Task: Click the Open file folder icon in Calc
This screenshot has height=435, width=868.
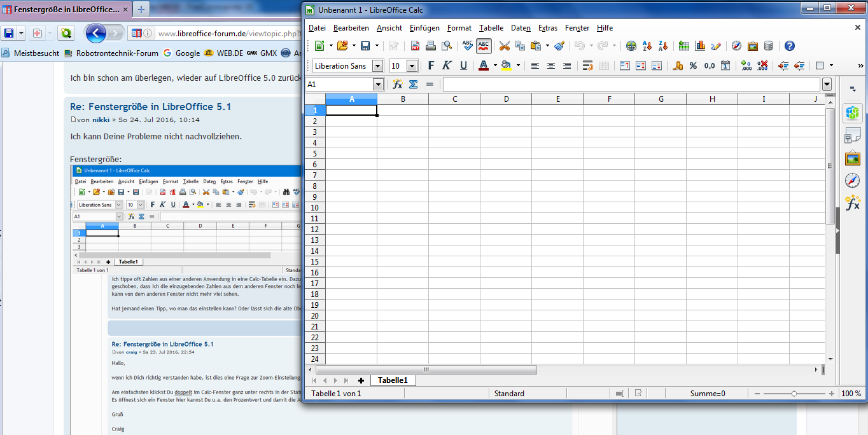Action: (x=342, y=46)
